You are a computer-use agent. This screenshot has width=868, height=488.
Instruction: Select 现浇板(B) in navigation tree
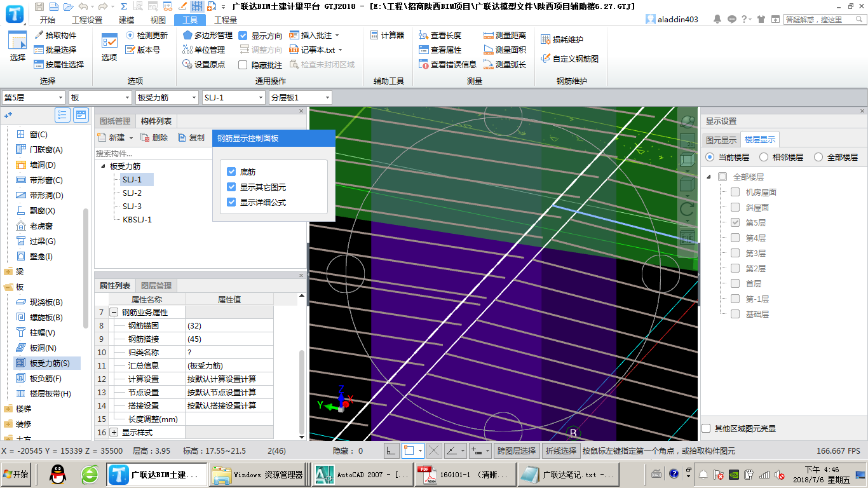tap(46, 302)
